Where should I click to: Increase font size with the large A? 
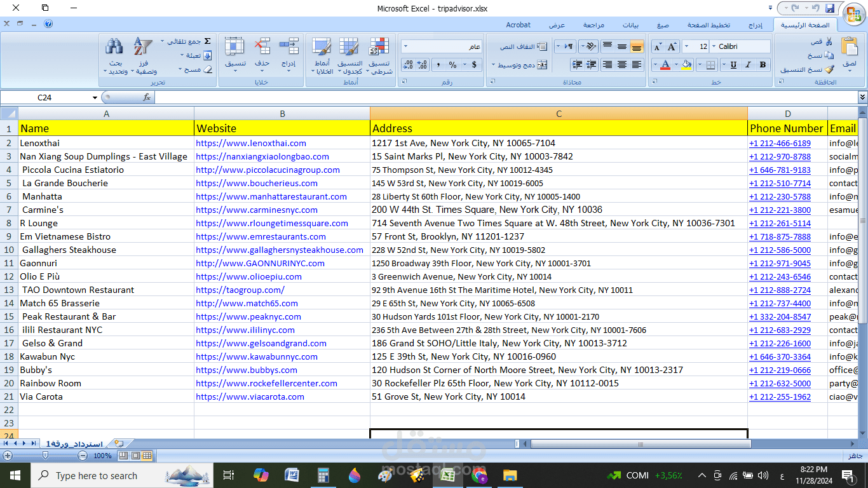point(672,46)
